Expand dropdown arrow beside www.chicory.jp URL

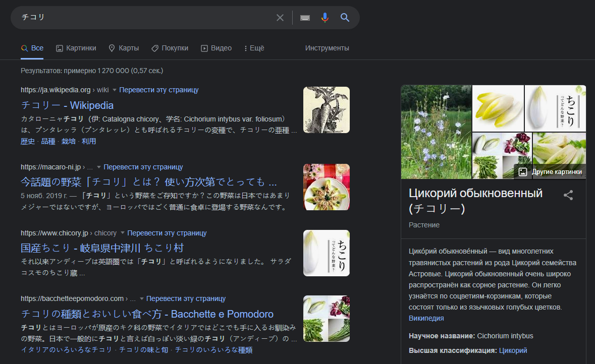123,233
